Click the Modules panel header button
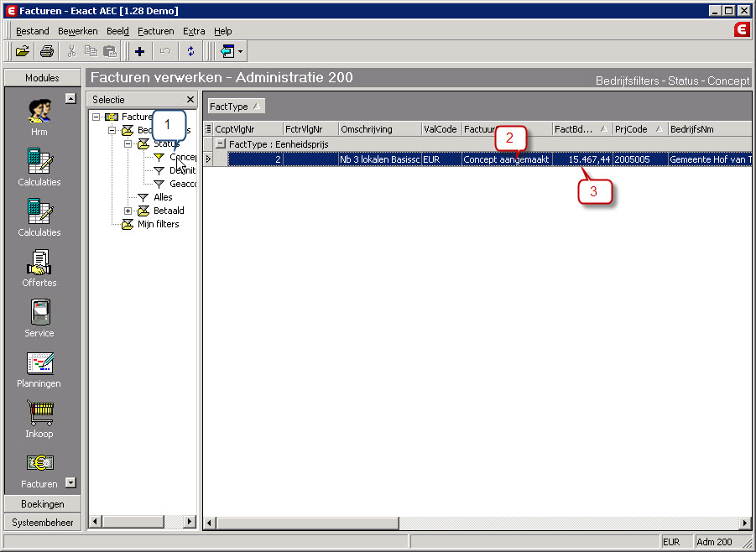The image size is (756, 552). click(43, 78)
